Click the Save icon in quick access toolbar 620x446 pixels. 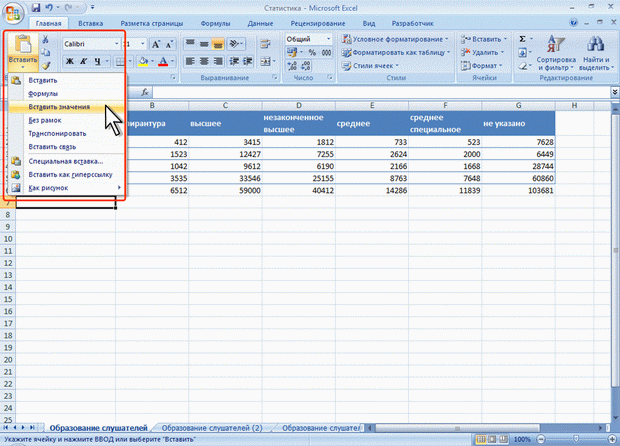coord(36,7)
